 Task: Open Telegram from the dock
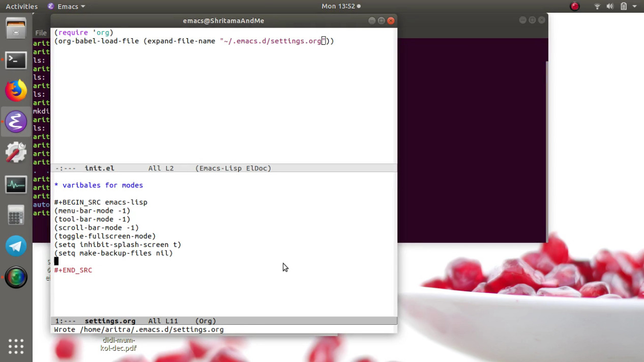pos(16,246)
